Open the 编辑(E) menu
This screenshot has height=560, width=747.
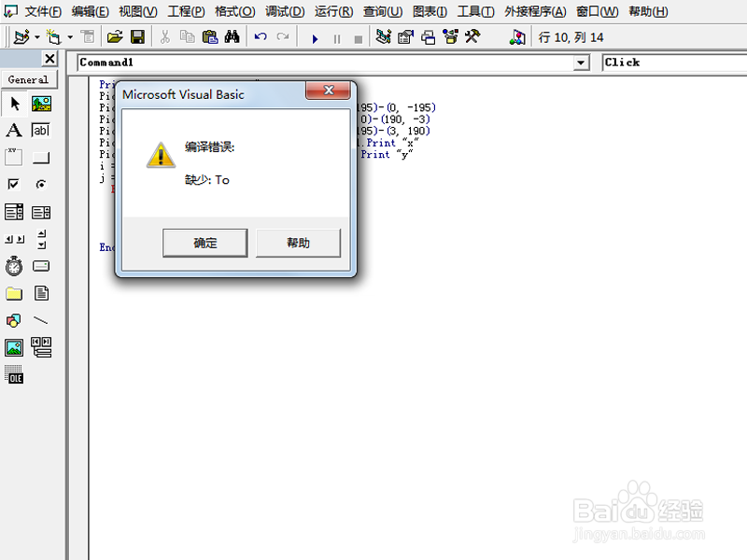[90, 11]
